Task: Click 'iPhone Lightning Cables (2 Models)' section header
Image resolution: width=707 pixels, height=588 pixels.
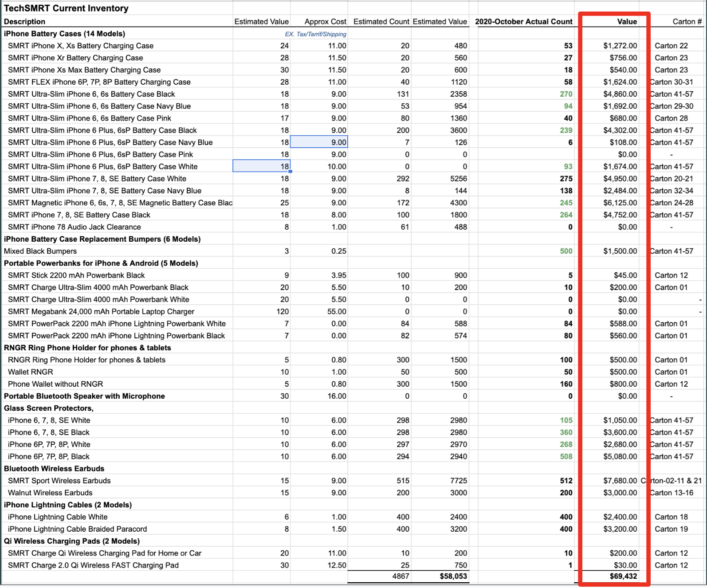Action: click(x=67, y=505)
